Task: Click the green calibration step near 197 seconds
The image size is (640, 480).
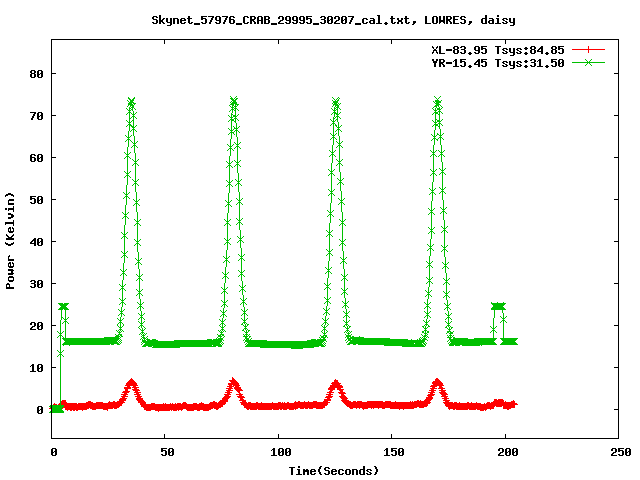Action: tap(498, 306)
